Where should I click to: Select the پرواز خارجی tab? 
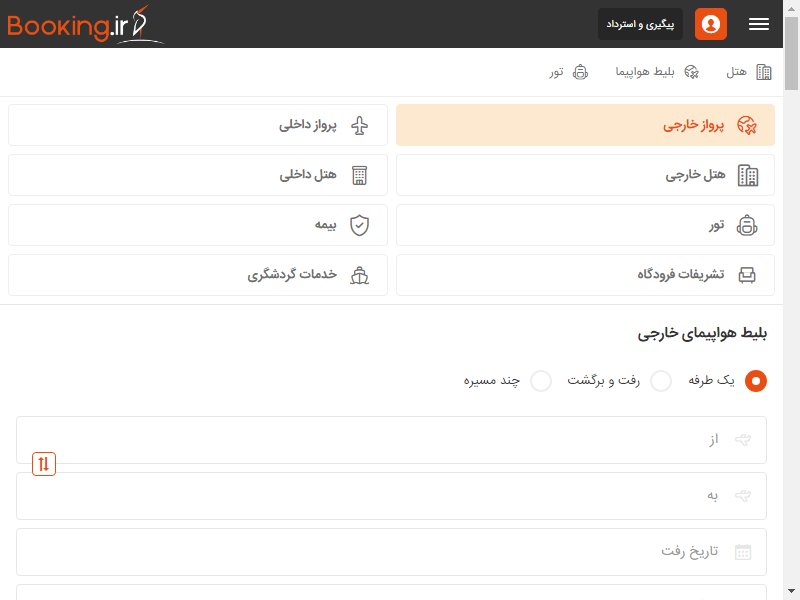pyautogui.click(x=585, y=125)
